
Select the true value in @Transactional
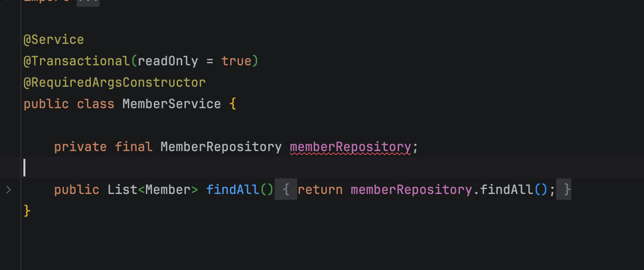[236, 61]
